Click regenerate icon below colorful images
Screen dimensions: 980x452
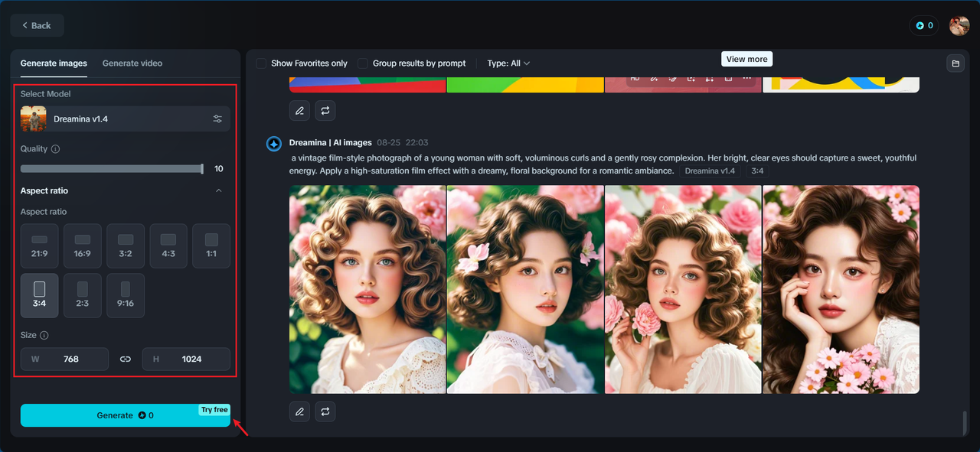(325, 111)
